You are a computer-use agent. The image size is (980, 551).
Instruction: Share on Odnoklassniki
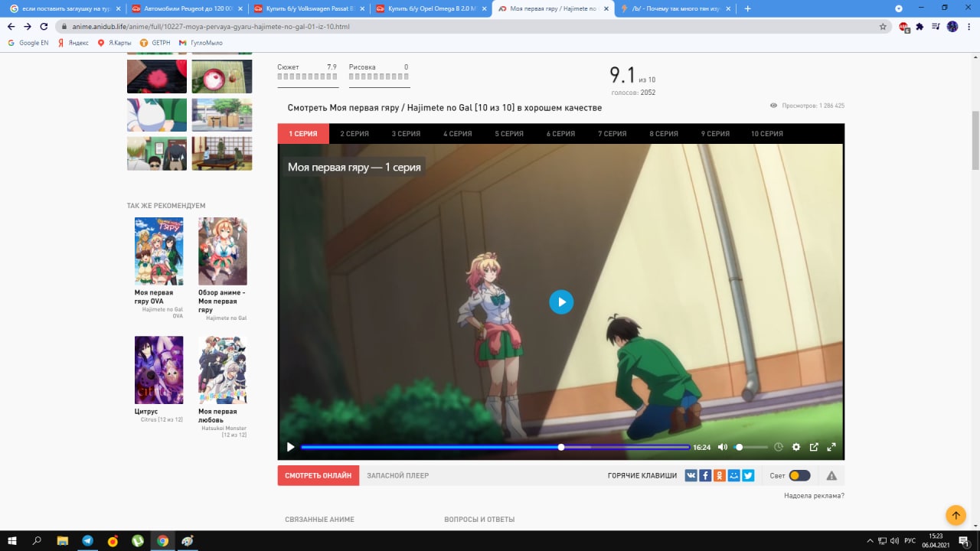(720, 475)
